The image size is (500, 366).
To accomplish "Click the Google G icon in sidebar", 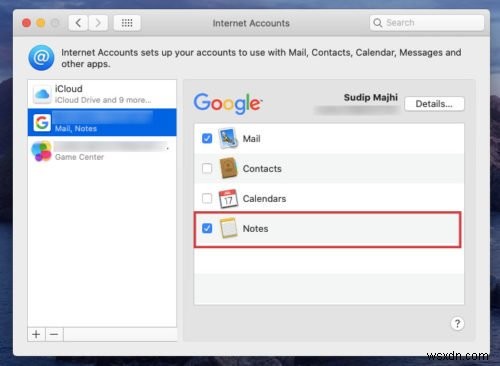I will 42,122.
